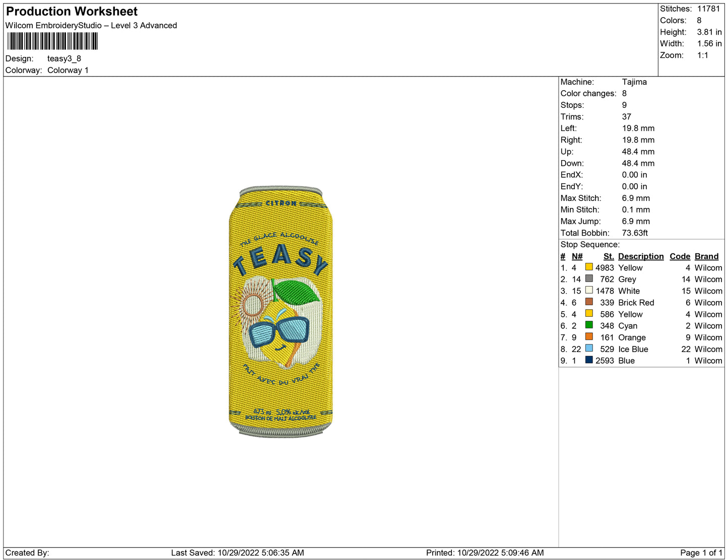Viewport: 728px width, 560px height.
Task: Click the "St." column header
Action: [609, 256]
